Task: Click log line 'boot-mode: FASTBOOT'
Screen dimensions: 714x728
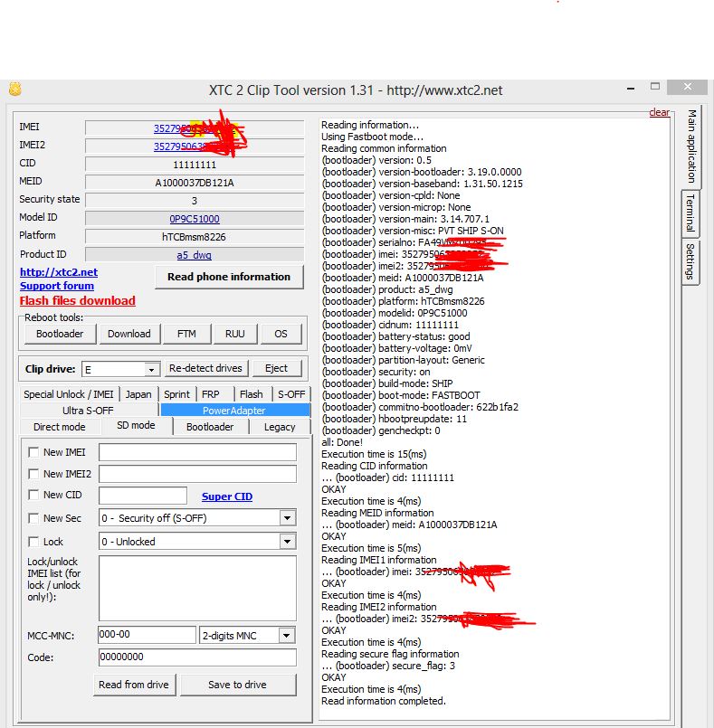Action: coord(401,395)
